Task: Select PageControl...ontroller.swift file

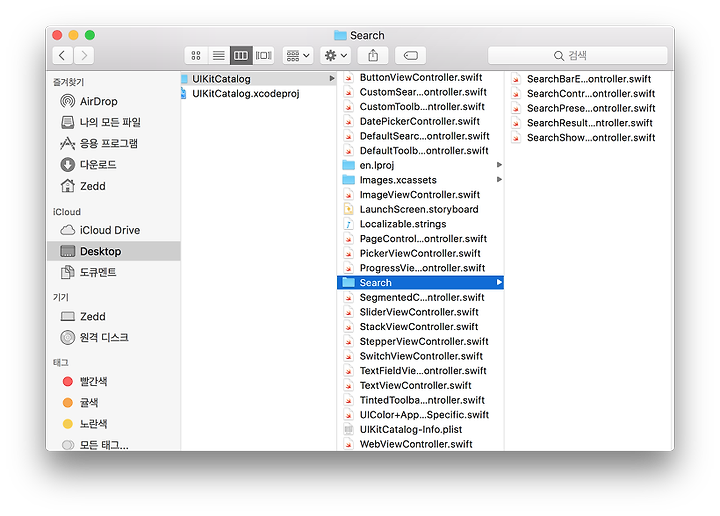Action: 420,239
